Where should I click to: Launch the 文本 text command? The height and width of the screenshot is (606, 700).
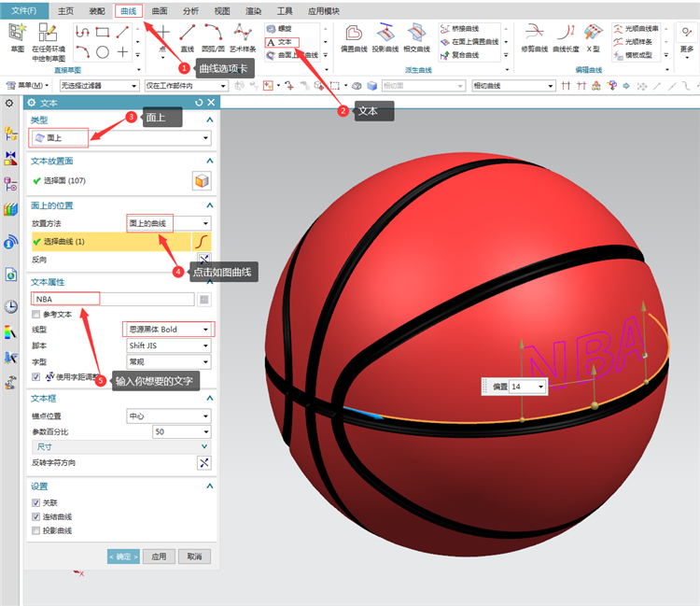coord(281,42)
